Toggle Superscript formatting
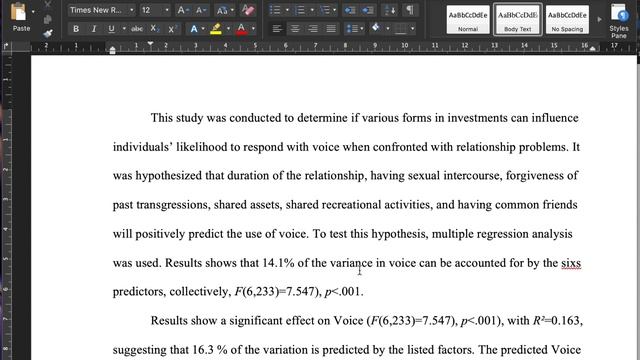 pyautogui.click(x=172, y=29)
